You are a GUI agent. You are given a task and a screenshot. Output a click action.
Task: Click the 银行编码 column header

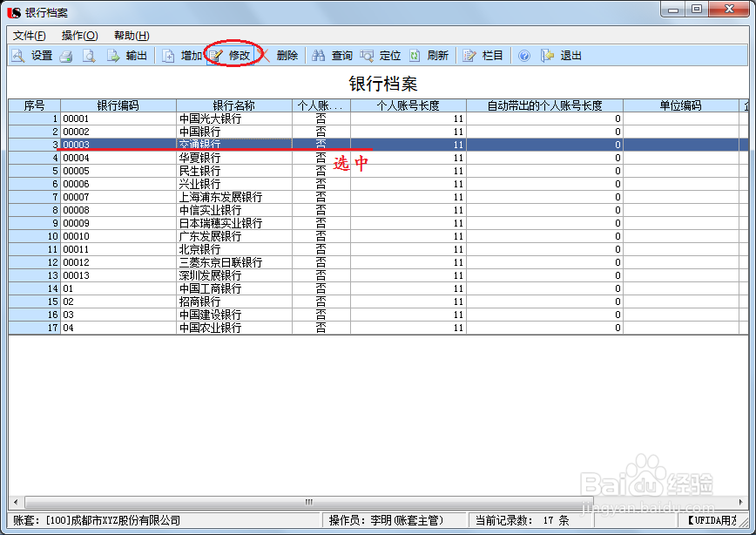coord(118,105)
